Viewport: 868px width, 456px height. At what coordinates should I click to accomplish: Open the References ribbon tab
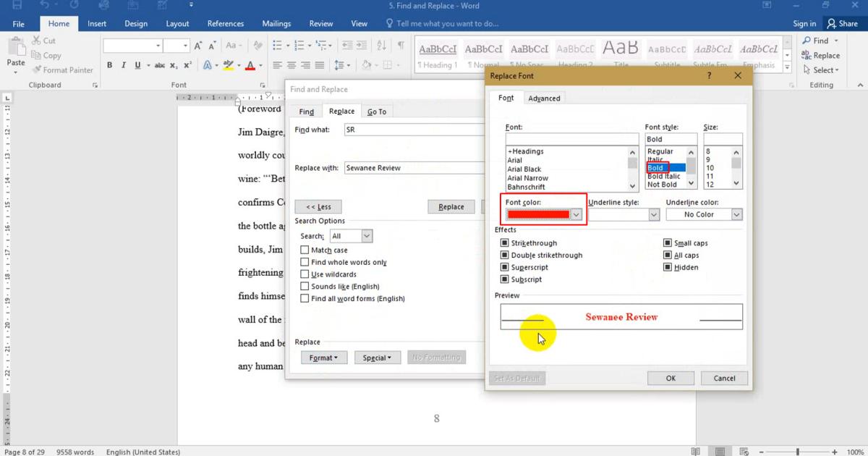coord(225,23)
